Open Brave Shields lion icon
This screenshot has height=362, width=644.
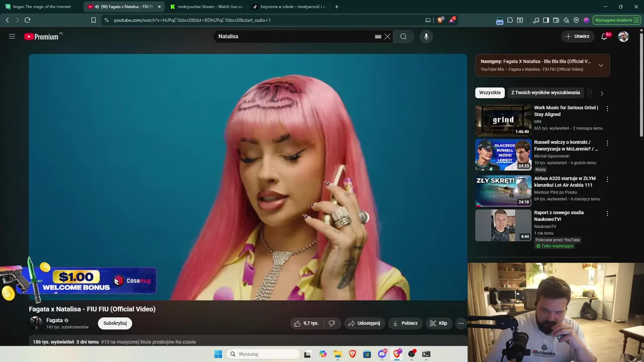(441, 20)
